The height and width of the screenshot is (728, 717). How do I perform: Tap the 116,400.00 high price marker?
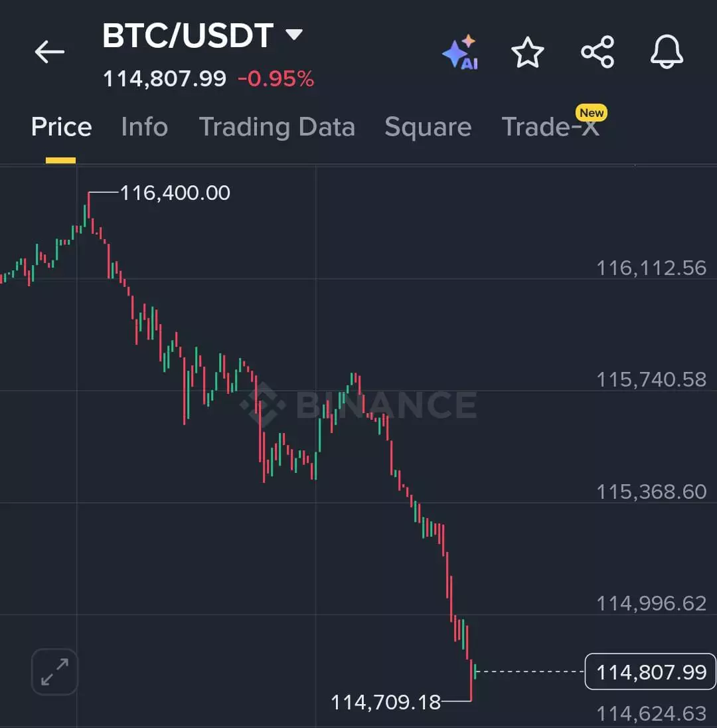(175, 193)
